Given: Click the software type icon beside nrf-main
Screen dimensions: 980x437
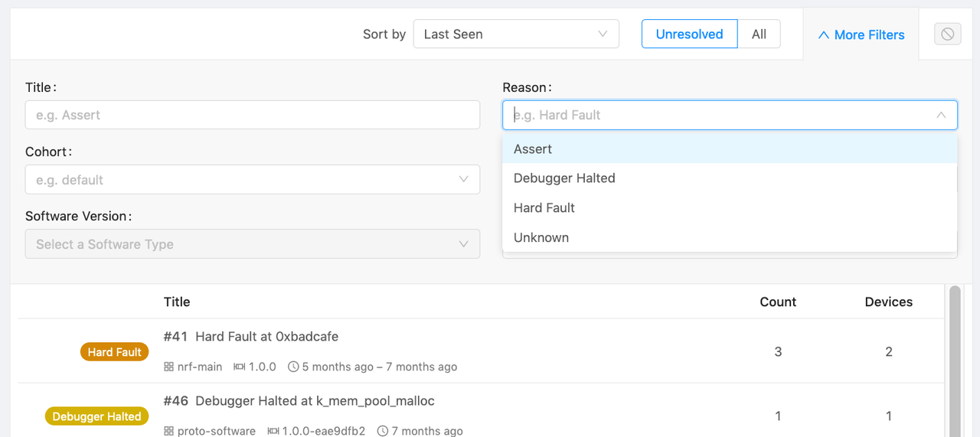Looking at the screenshot, I should tap(169, 367).
